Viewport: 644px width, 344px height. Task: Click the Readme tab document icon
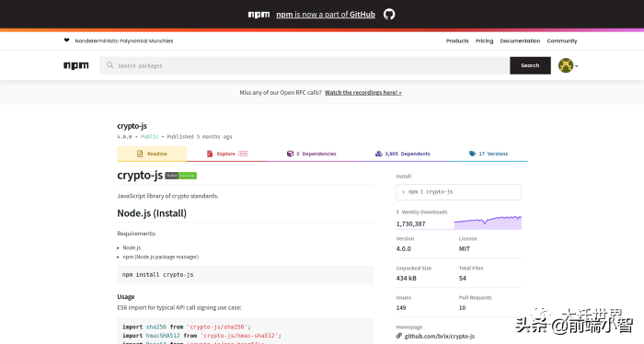140,154
